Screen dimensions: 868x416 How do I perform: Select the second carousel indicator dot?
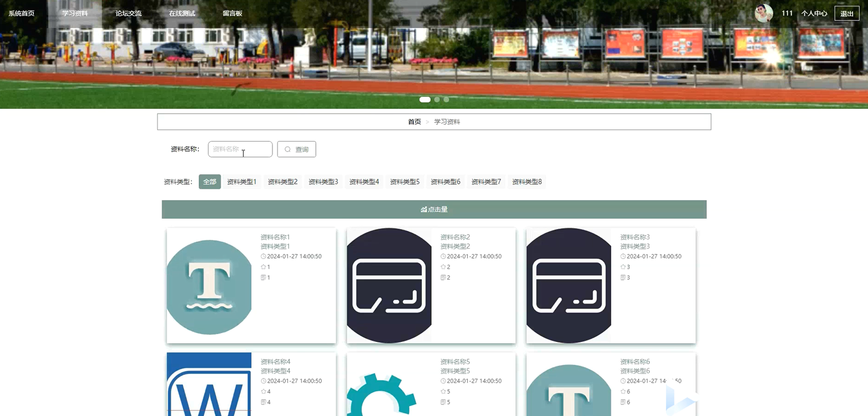click(437, 100)
